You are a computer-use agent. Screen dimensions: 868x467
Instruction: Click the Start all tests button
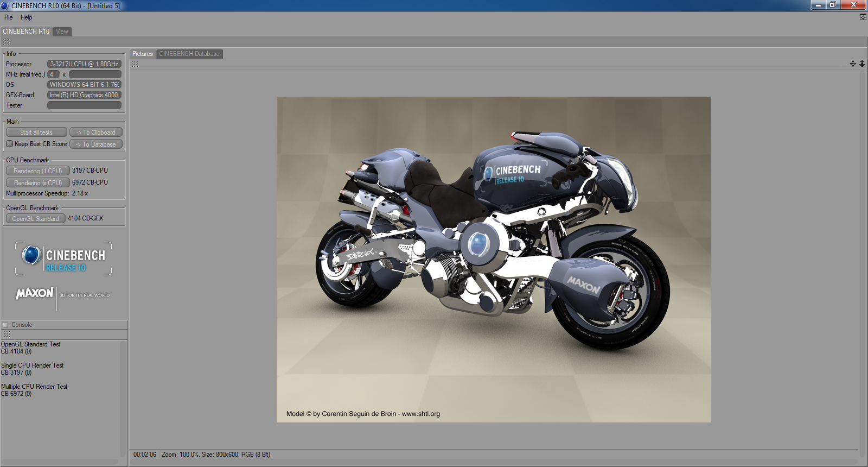36,132
